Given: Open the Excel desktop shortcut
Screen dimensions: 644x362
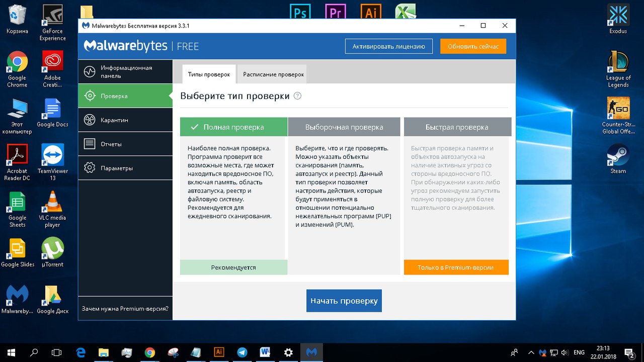Looking at the screenshot, I should tap(405, 11).
